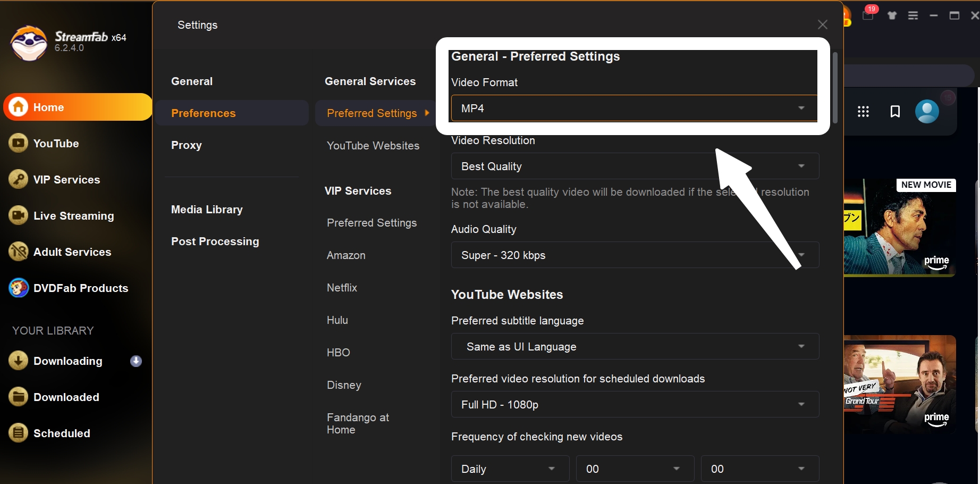Close the Settings dialog

[x=822, y=24]
